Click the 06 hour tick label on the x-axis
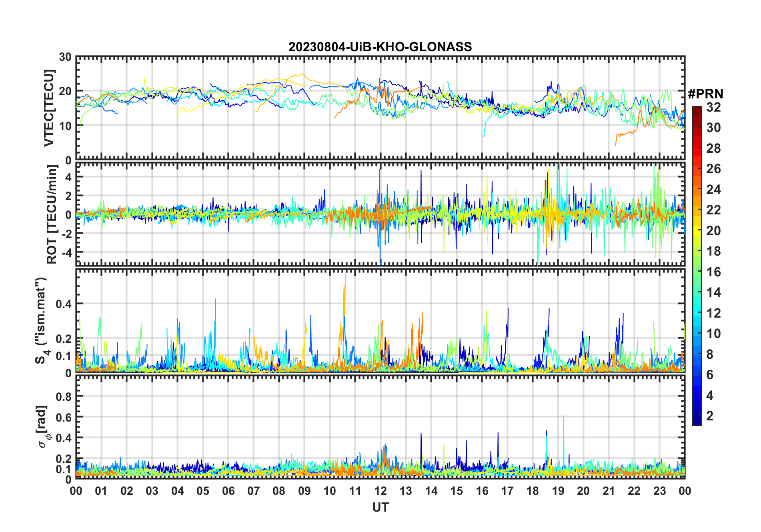 228,491
